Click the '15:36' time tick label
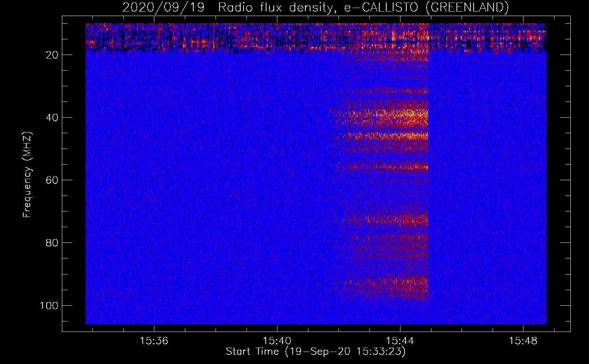 click(154, 341)
